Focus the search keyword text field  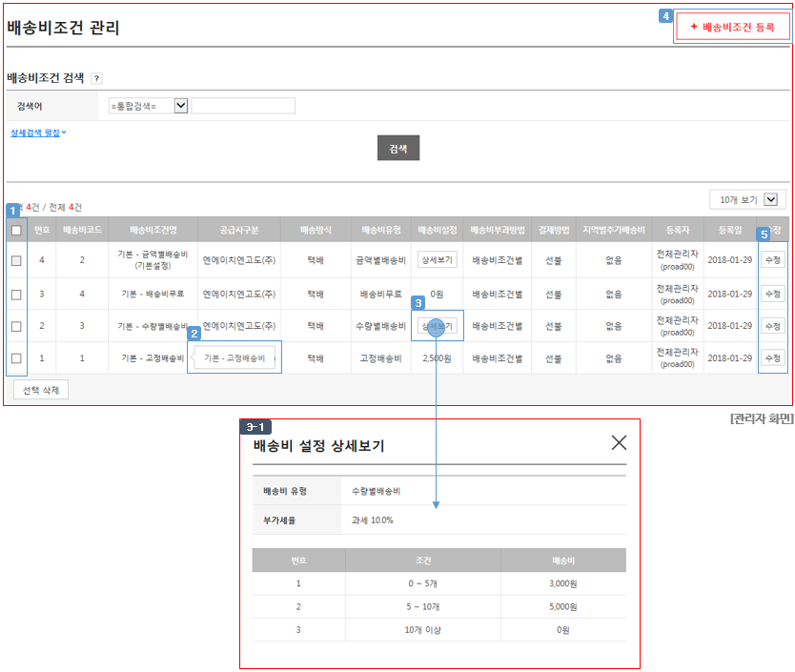(x=243, y=106)
